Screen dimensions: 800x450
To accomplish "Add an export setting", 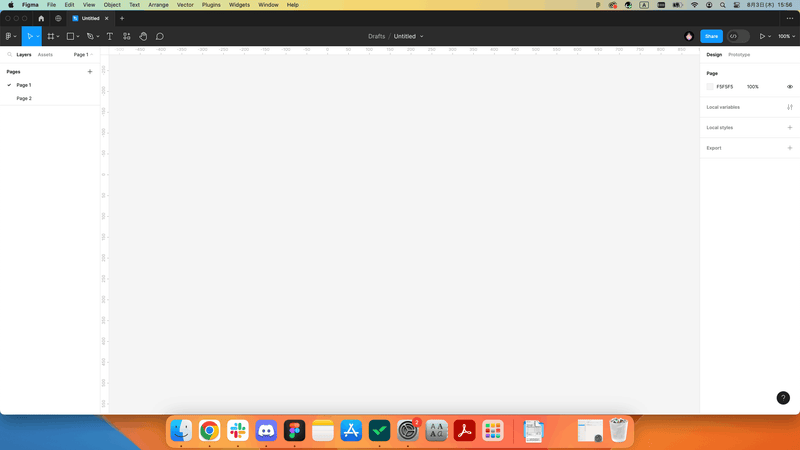I will coord(790,148).
